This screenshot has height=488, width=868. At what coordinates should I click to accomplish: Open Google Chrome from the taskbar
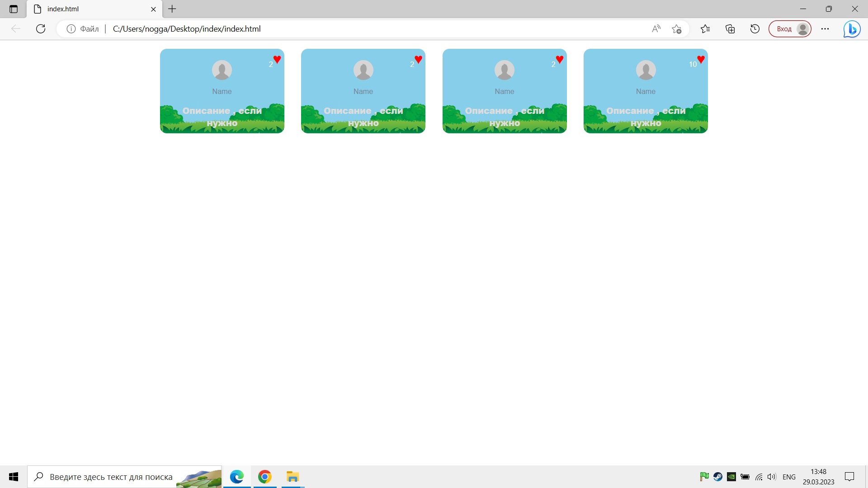(265, 477)
